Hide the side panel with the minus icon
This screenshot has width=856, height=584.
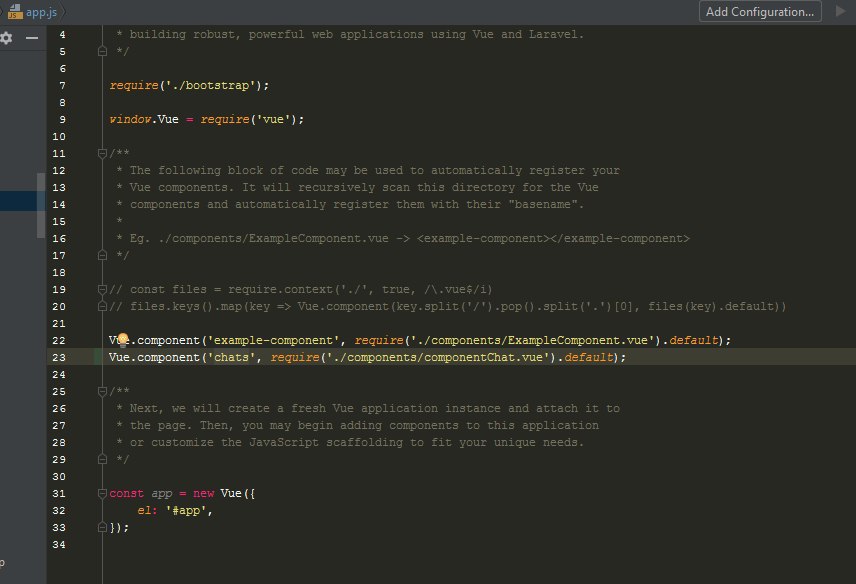(32, 38)
